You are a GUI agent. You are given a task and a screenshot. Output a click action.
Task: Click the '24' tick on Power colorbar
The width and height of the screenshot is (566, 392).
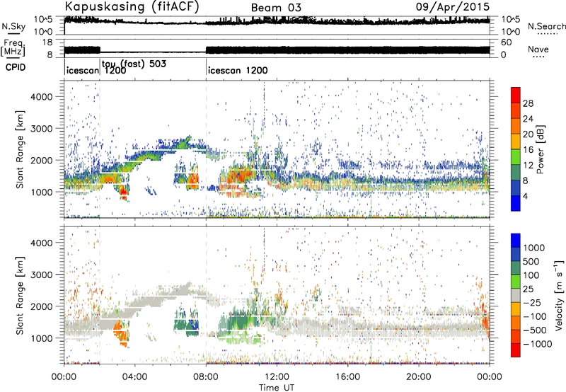point(528,119)
